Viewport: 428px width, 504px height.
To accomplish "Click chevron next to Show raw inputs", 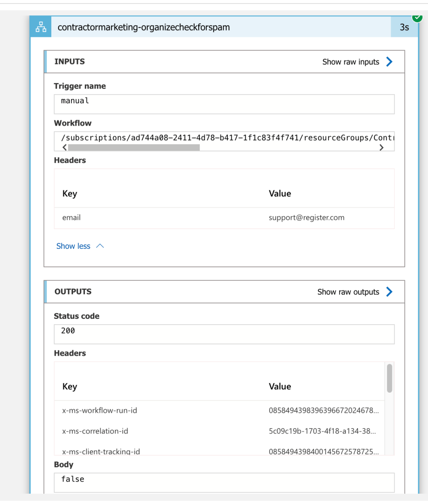I will 390,62.
